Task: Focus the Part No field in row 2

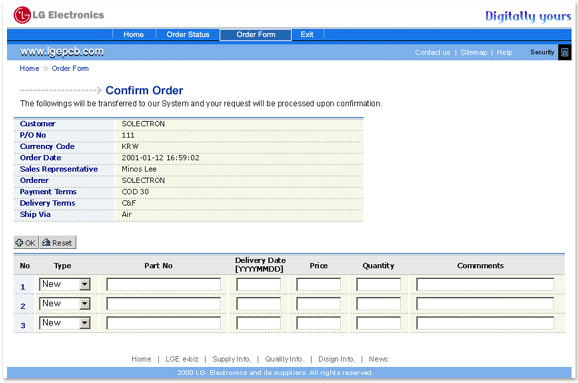Action: (x=163, y=304)
